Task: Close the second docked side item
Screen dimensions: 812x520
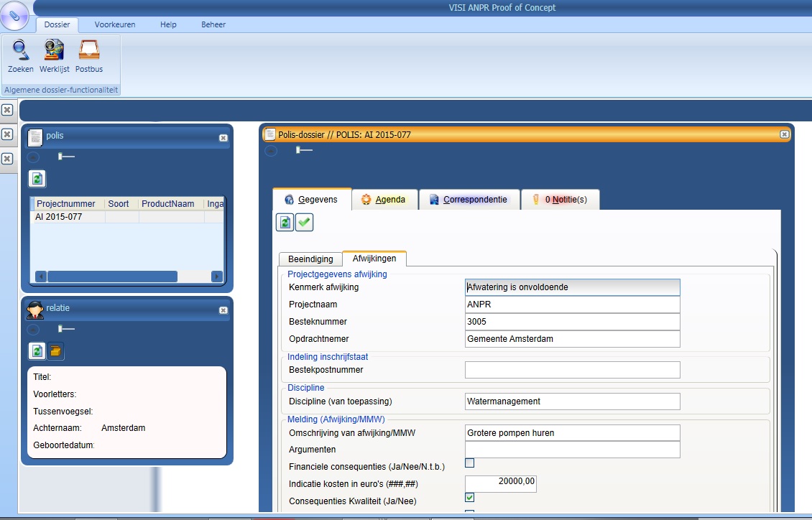Action: coord(7,134)
